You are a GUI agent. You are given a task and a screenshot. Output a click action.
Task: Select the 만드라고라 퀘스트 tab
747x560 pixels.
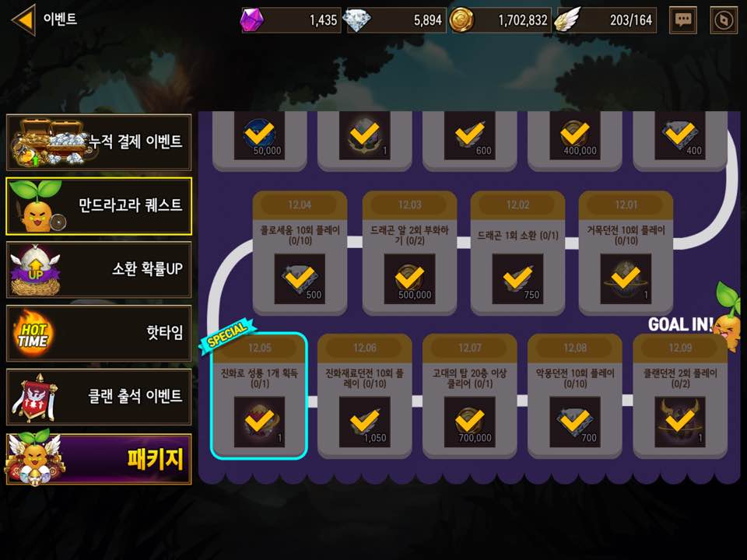[x=99, y=205]
